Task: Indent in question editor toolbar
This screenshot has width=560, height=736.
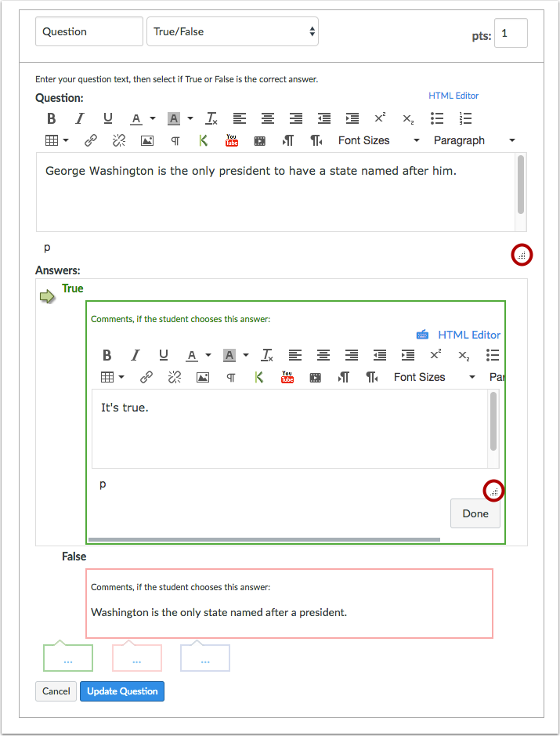Action: (x=352, y=119)
